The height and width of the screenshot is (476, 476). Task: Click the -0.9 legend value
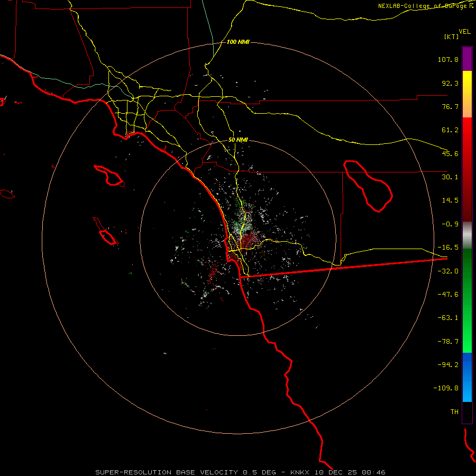point(450,224)
